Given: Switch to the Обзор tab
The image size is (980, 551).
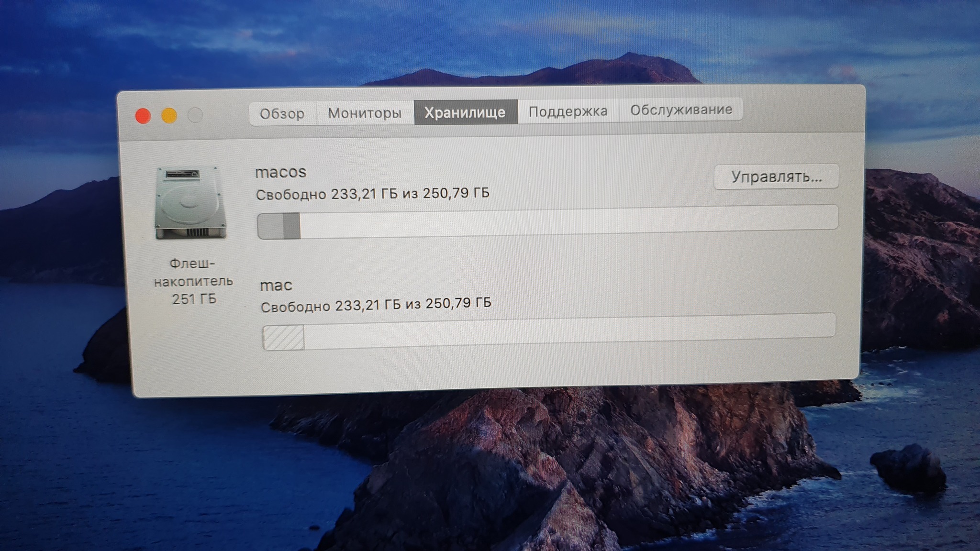Looking at the screenshot, I should coord(282,114).
